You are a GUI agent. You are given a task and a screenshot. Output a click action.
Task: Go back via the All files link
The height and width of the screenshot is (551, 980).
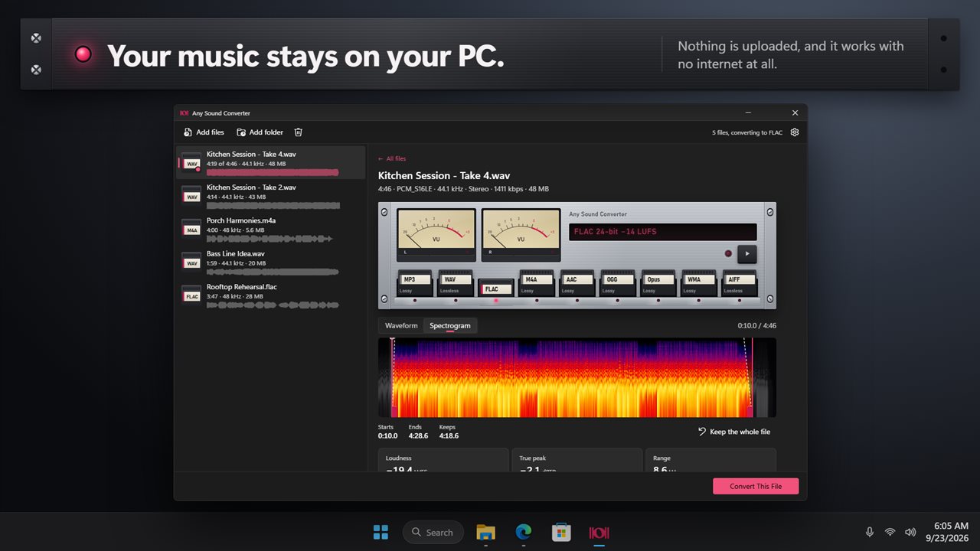coord(392,158)
